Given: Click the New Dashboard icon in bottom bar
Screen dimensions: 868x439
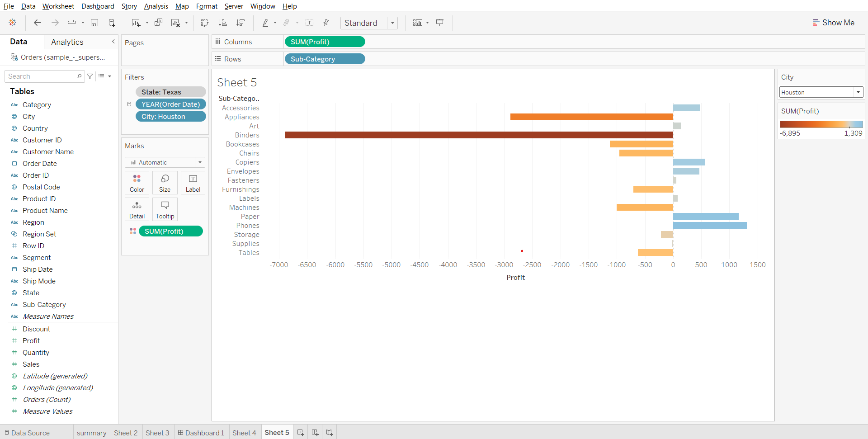Looking at the screenshot, I should (x=315, y=433).
